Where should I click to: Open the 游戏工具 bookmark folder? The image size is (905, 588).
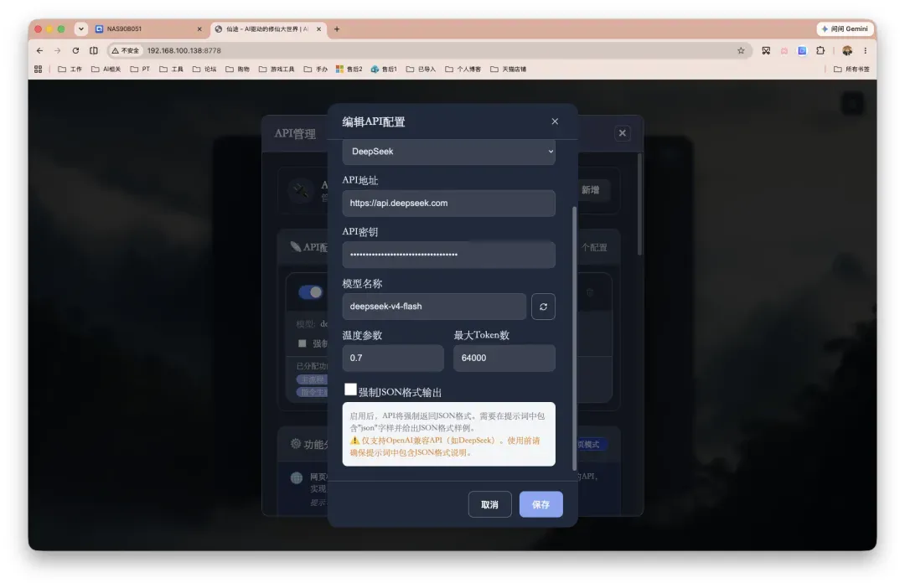(277, 70)
